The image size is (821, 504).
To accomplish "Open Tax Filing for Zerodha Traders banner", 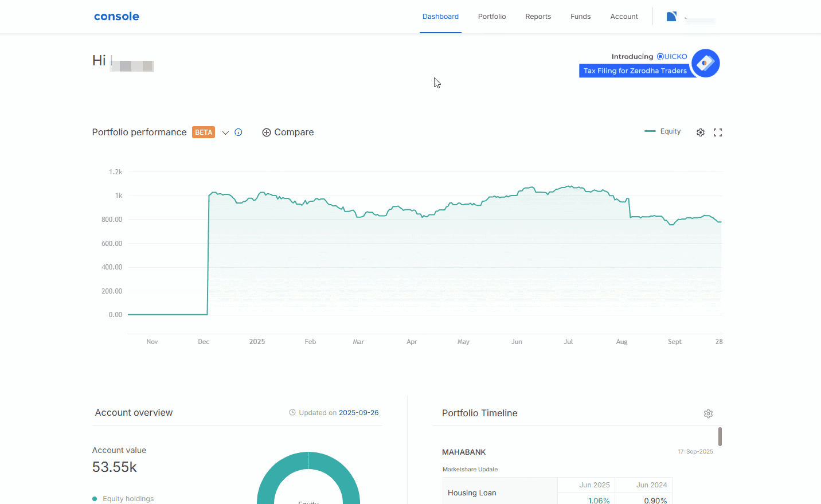I will (635, 71).
